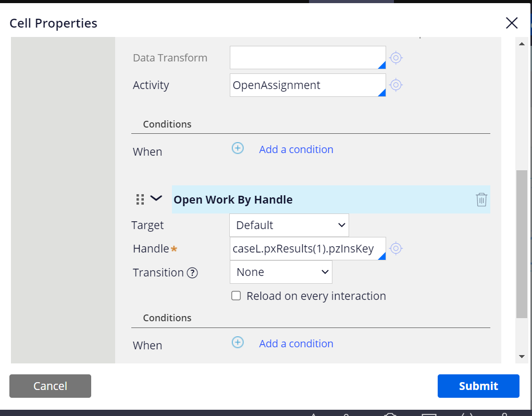532x416 pixels.
Task: Enable Reload on every interaction
Action: 236,295
